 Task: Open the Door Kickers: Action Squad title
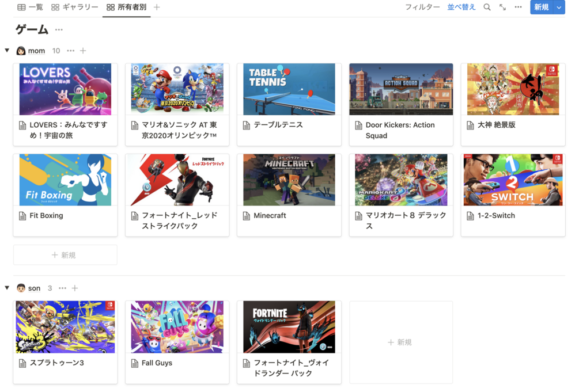pos(400,130)
